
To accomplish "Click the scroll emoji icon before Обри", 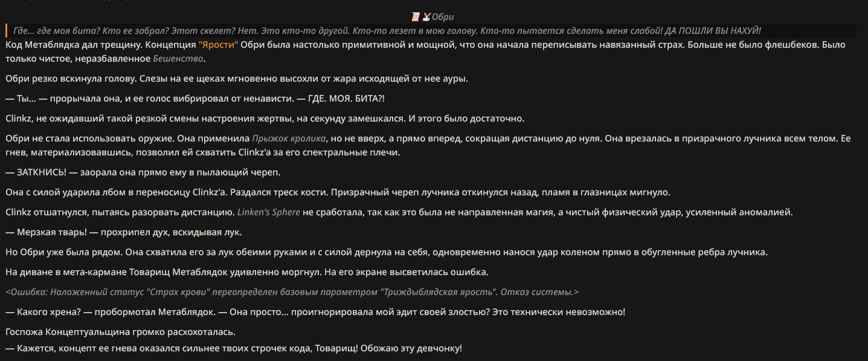I will 416,17.
